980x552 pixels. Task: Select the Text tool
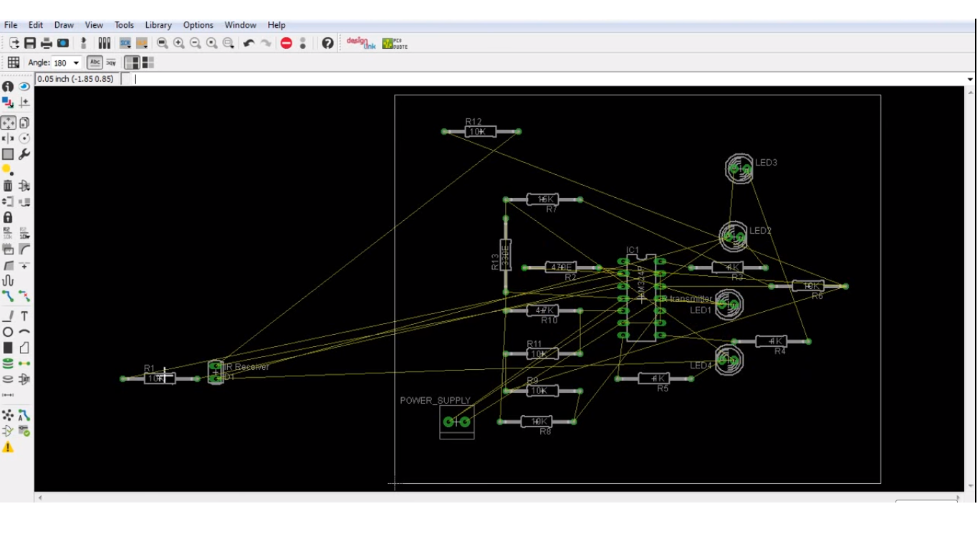[24, 316]
